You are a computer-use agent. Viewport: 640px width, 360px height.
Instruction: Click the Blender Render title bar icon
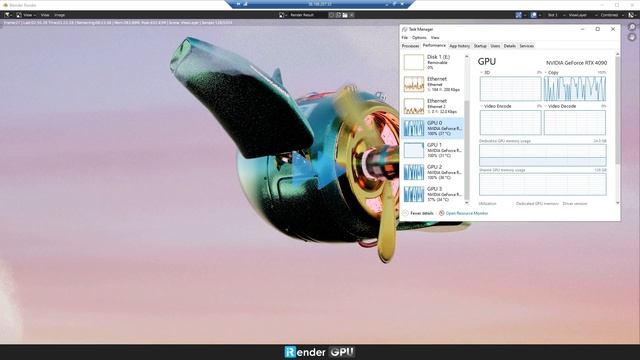[x=6, y=5]
